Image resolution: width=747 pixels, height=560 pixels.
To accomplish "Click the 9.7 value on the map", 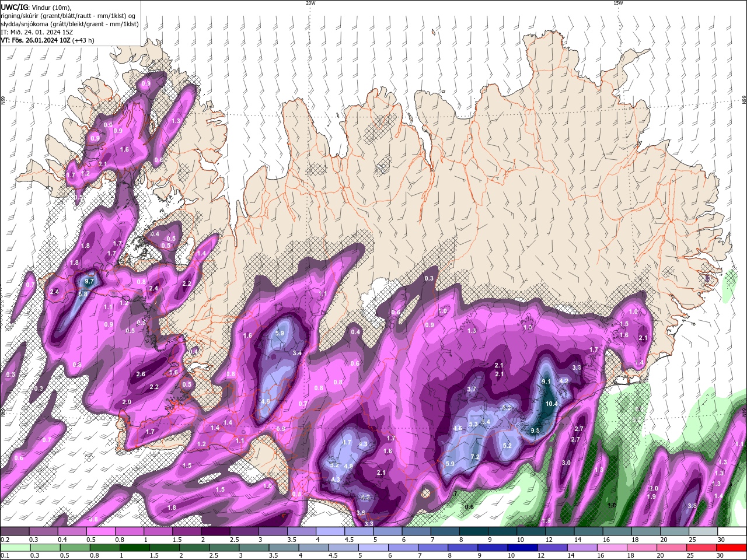I will 89,281.
